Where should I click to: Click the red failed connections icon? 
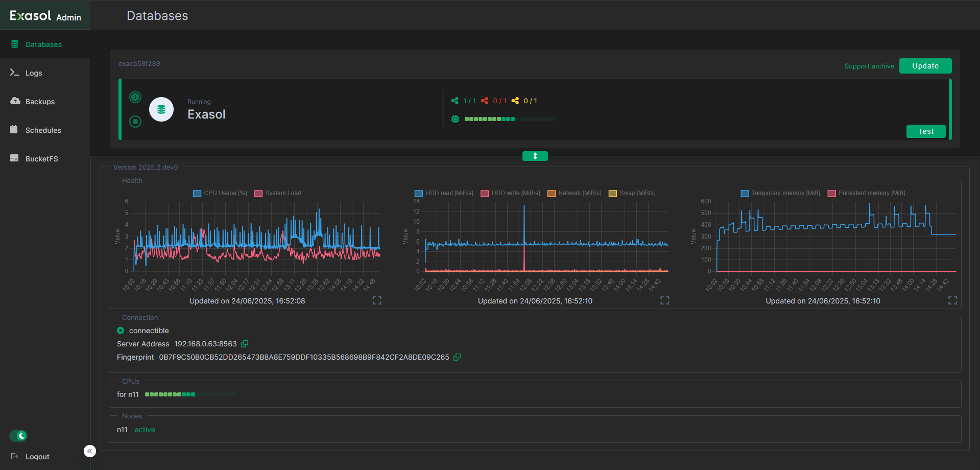click(x=485, y=101)
